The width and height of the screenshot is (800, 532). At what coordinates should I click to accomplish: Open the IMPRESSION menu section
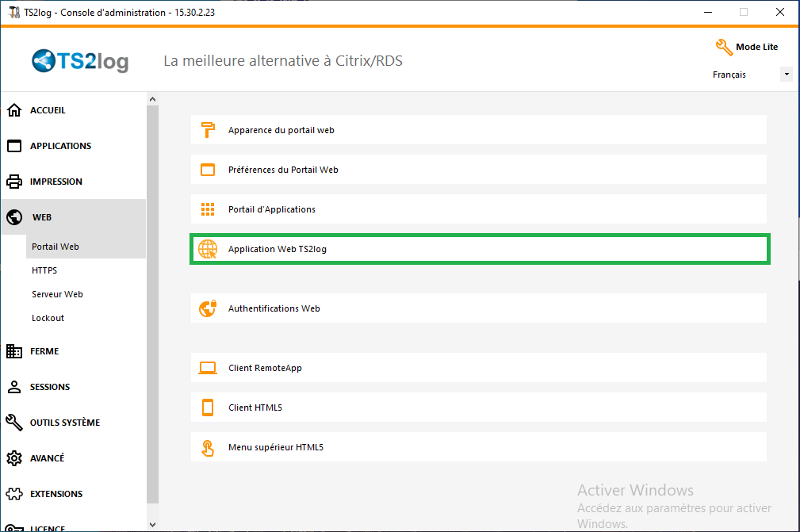[74, 182]
